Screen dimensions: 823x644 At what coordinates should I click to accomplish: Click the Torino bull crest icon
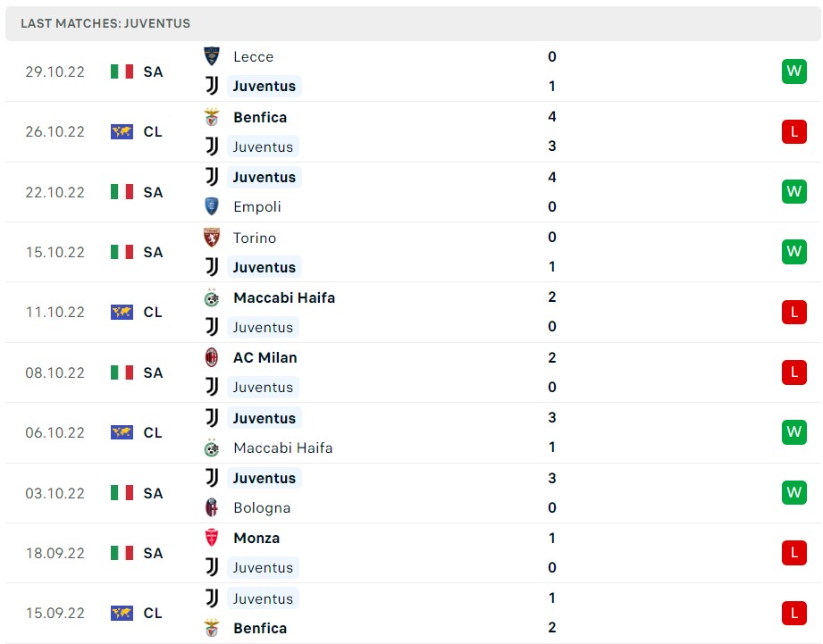point(214,238)
